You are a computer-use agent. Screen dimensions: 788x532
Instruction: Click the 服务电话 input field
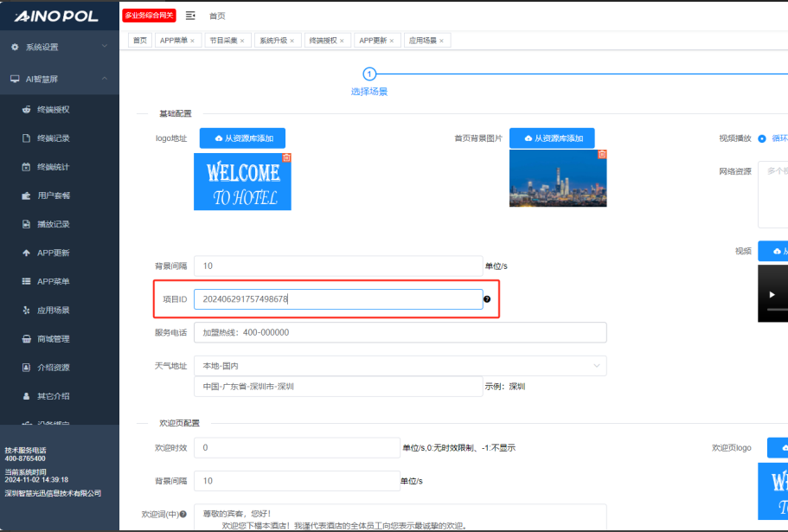click(x=400, y=332)
